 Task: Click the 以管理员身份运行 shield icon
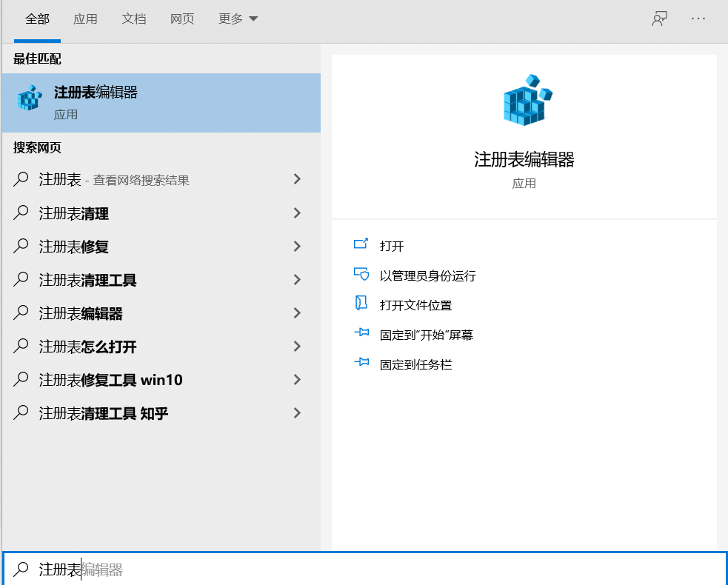362,274
